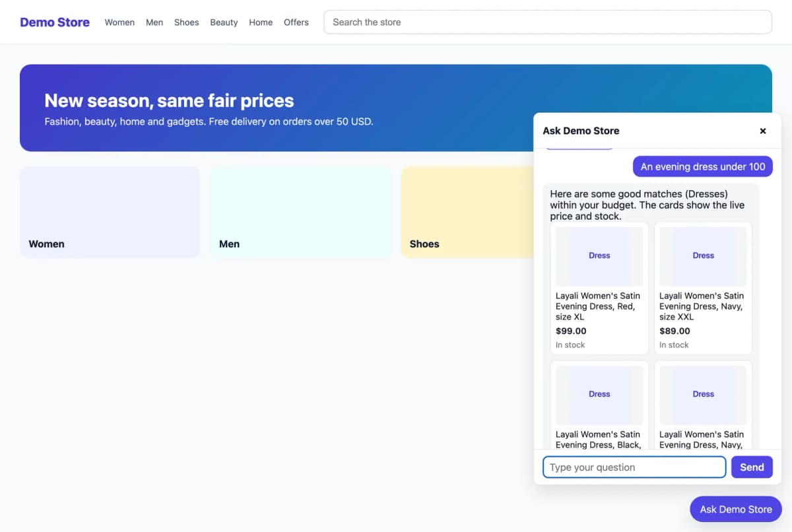The width and height of the screenshot is (792, 532).
Task: Close the Ask Demo Store chat
Action: click(763, 131)
